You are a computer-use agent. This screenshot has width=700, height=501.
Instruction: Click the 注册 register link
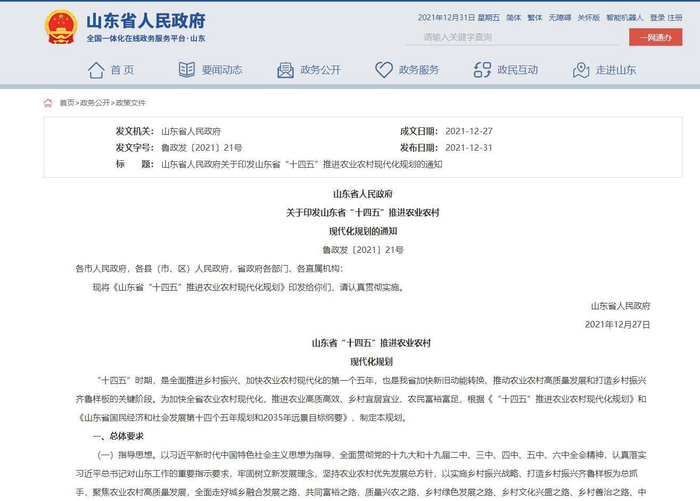[x=675, y=17]
